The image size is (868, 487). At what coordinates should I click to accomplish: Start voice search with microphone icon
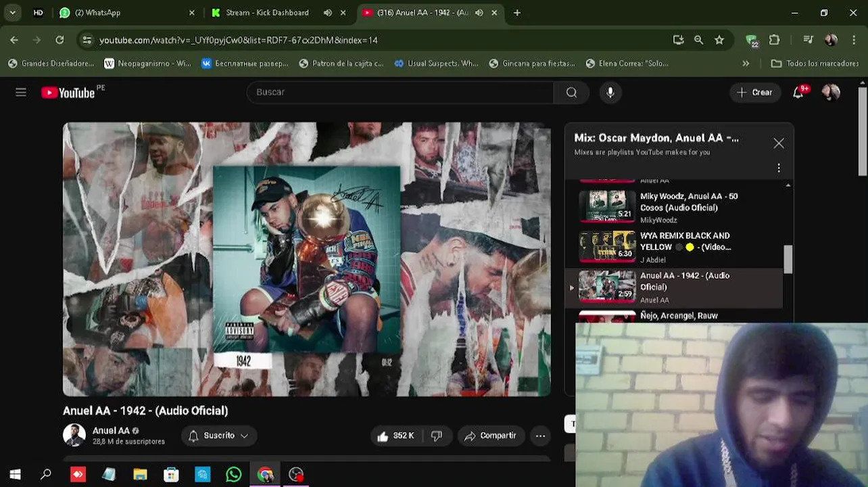[610, 93]
